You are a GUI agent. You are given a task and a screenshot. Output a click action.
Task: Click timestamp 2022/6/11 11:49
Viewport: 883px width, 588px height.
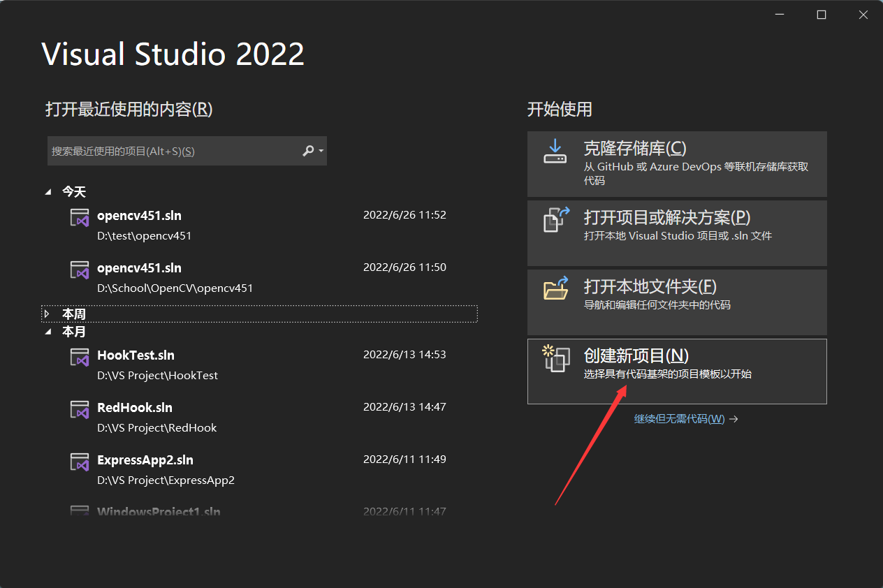point(404,460)
